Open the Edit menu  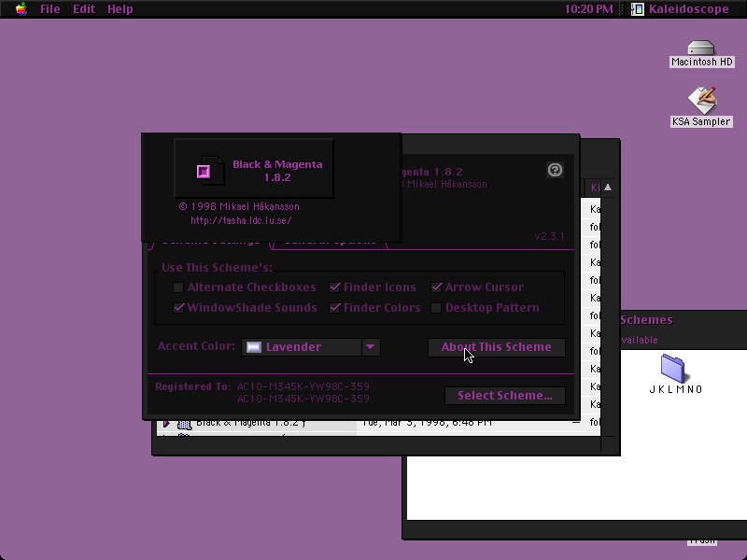84,9
